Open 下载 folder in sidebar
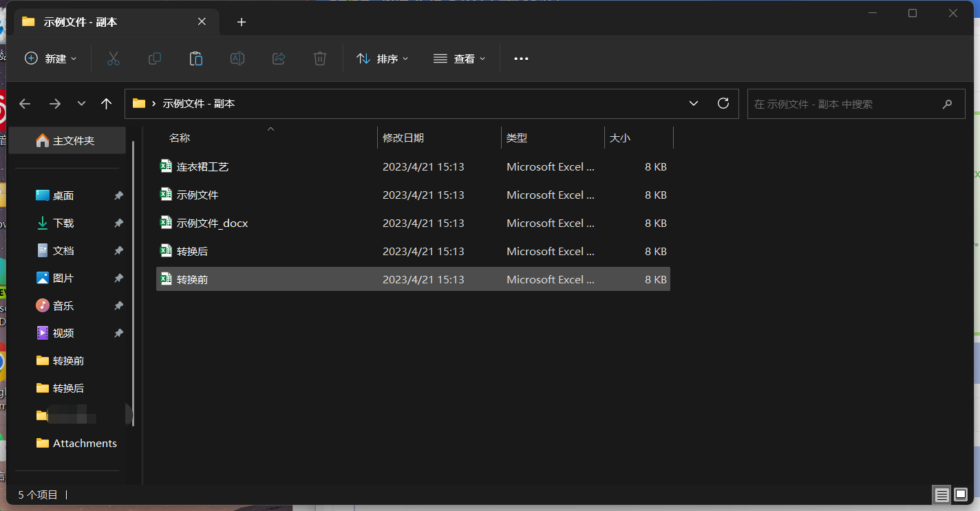 pos(63,224)
